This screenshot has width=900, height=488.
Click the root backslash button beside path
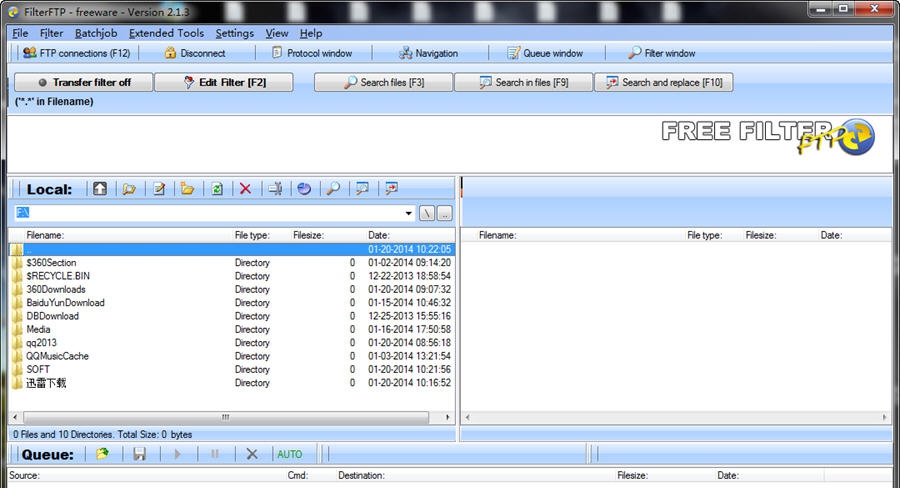coord(427,213)
